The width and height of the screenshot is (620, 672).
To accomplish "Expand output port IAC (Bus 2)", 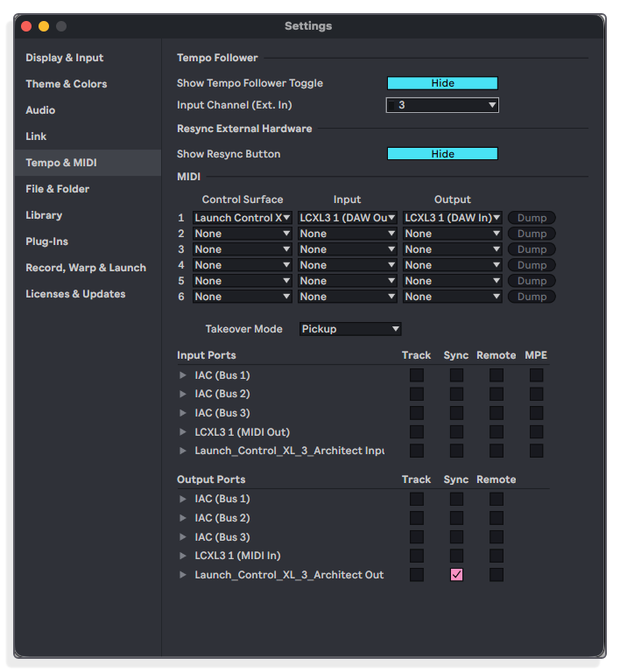I will [183, 518].
